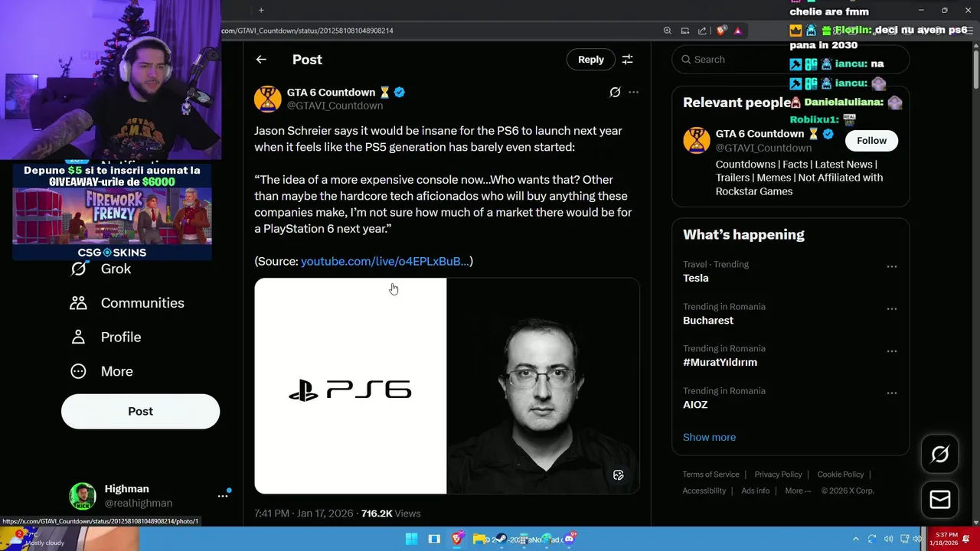Open the volume control in tray
This screenshot has width=980, height=551.
pyautogui.click(x=888, y=539)
